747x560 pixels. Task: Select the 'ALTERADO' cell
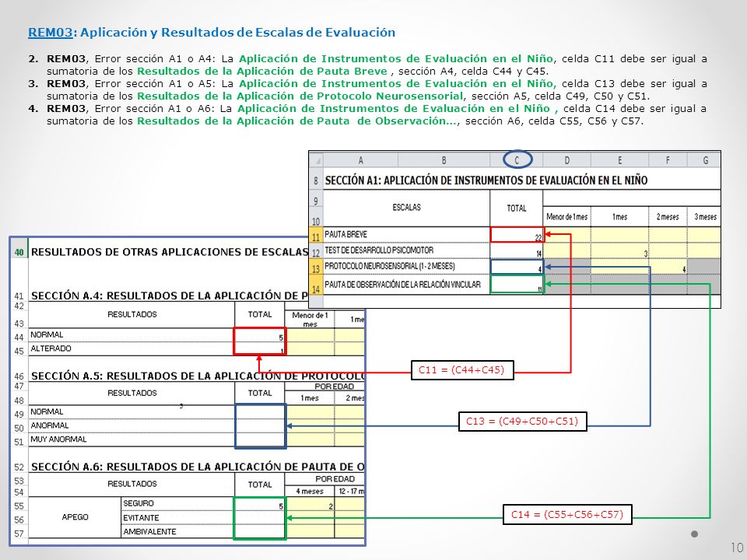pos(132,348)
